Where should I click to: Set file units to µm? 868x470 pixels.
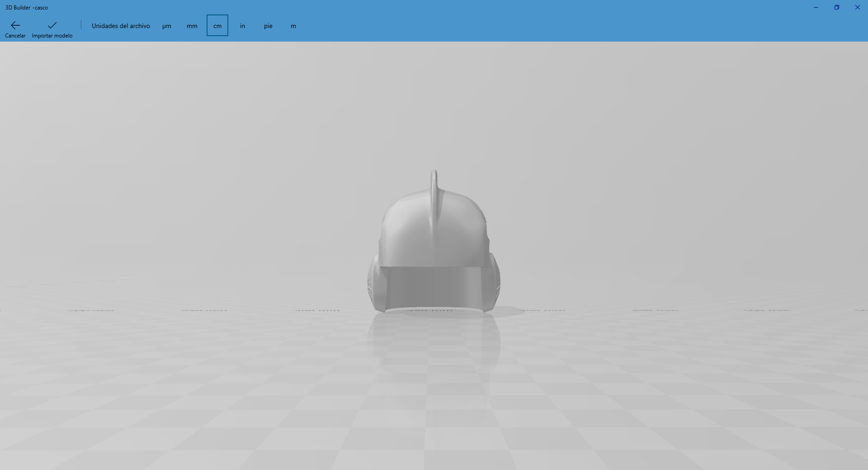pos(167,26)
